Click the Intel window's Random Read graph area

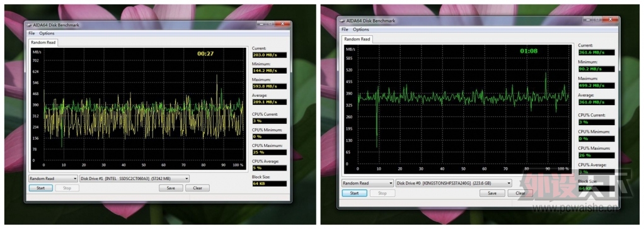click(x=139, y=108)
